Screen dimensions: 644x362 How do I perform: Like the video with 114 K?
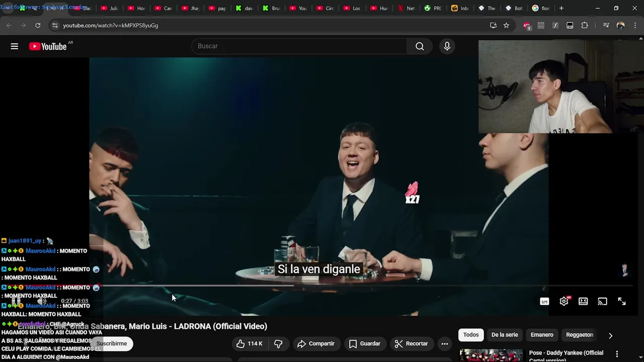(x=250, y=344)
